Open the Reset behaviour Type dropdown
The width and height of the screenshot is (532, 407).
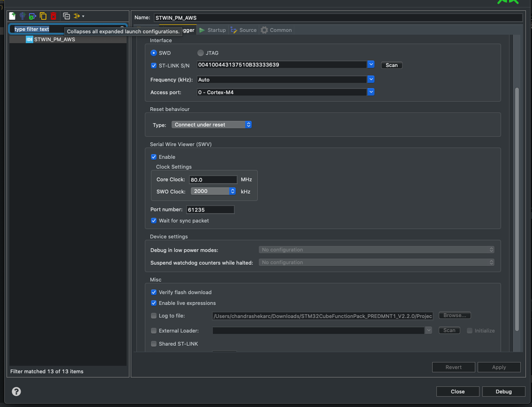pyautogui.click(x=211, y=124)
